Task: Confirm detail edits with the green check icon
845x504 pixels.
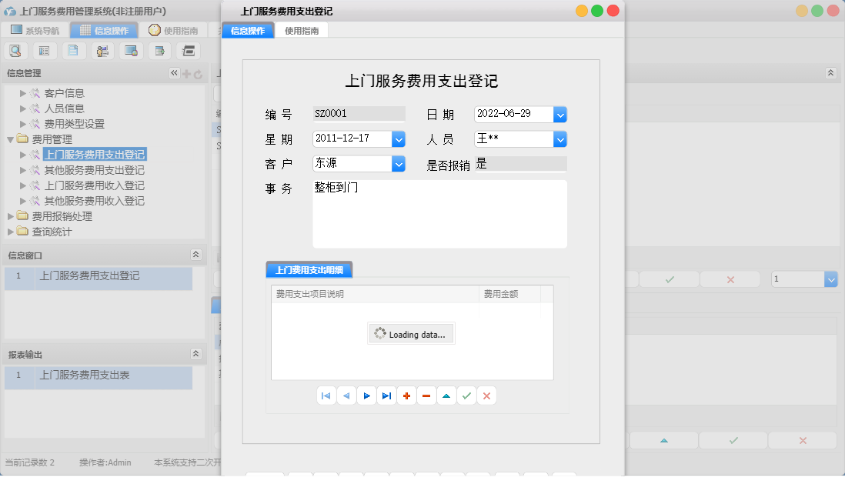Action: (466, 395)
